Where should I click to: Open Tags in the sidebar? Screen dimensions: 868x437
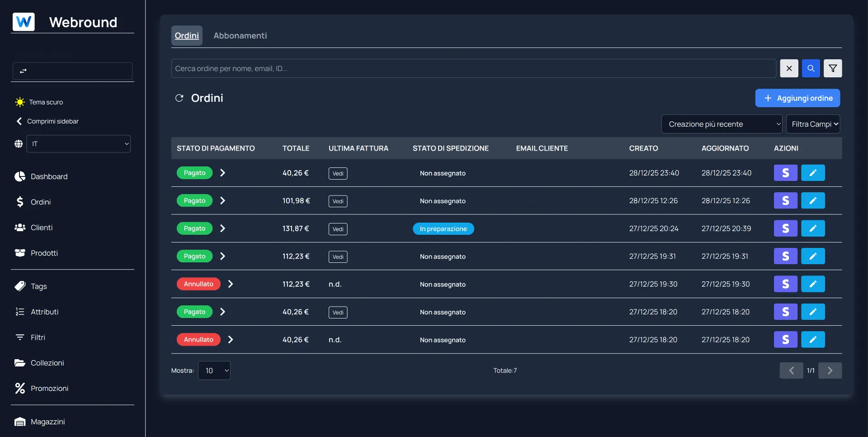tap(38, 286)
